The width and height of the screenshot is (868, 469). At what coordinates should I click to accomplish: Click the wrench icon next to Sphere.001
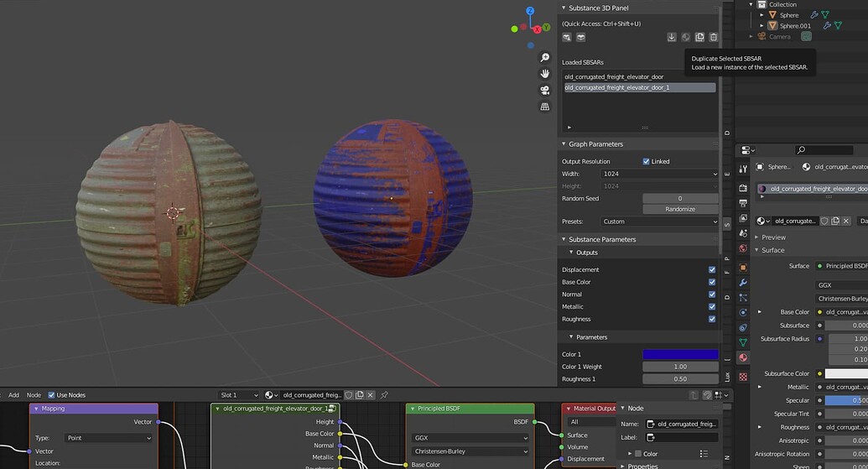point(827,25)
